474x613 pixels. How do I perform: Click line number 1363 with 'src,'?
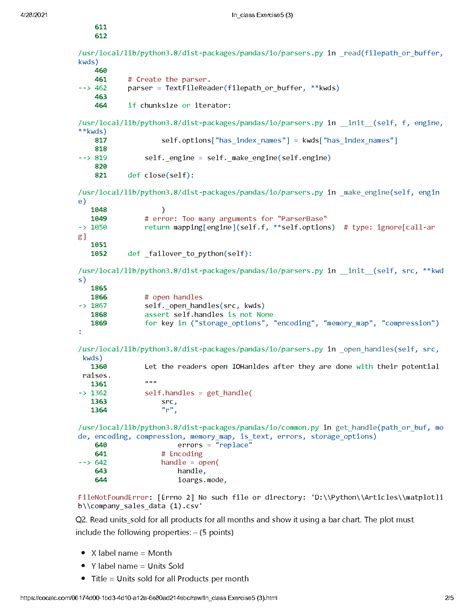click(99, 401)
